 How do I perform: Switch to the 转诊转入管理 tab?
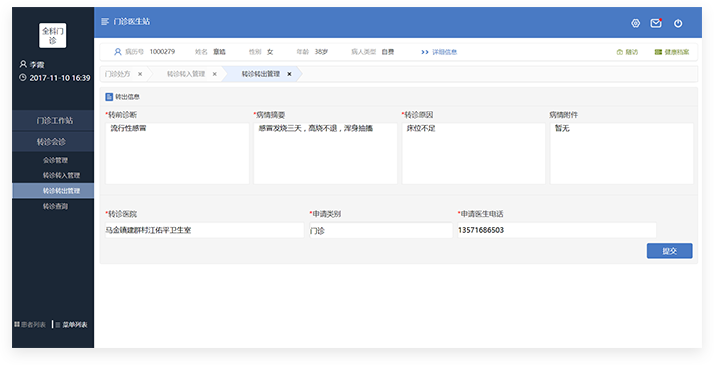coord(186,74)
